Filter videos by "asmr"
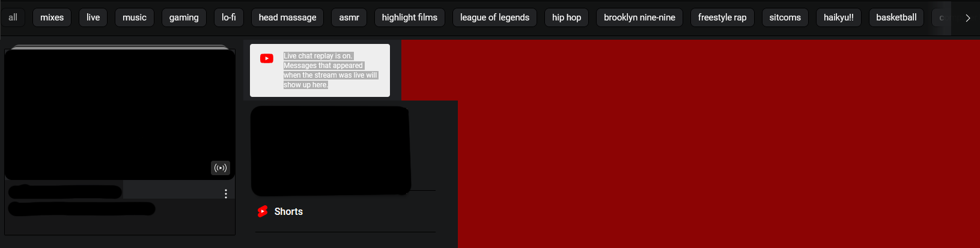The height and width of the screenshot is (248, 980). (x=349, y=17)
